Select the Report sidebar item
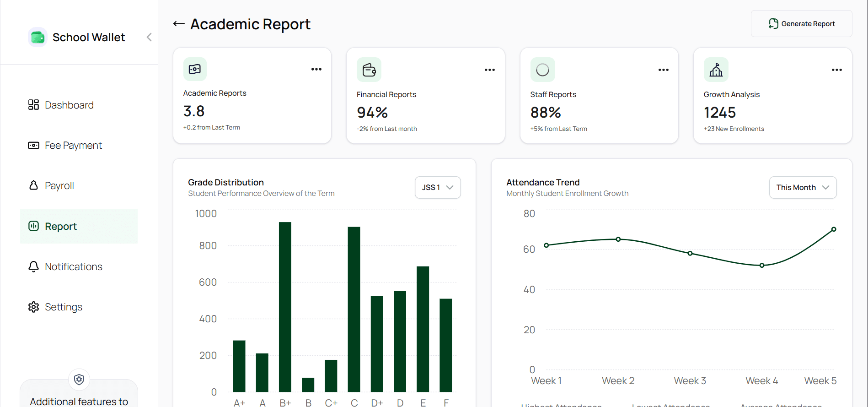 [x=61, y=226]
